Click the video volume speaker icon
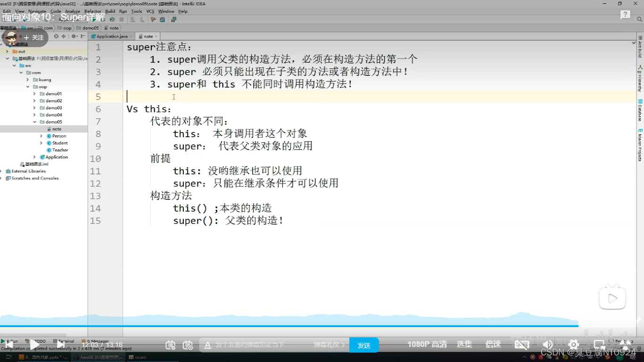Screen dimensions: 644x362 pos(547,345)
